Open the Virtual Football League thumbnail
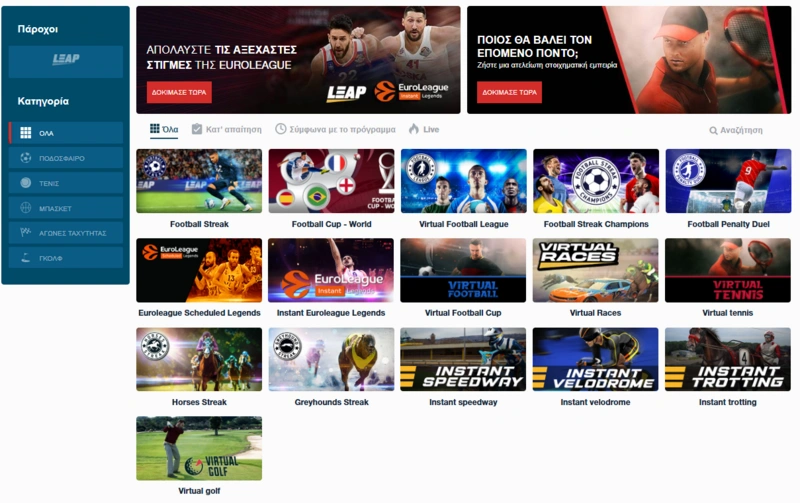Screen dimensions: 800x503 [464, 181]
